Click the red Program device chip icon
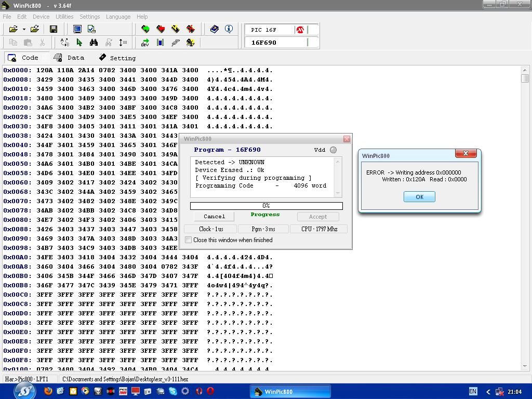Viewport: 532px width, 399px height. pos(161,29)
